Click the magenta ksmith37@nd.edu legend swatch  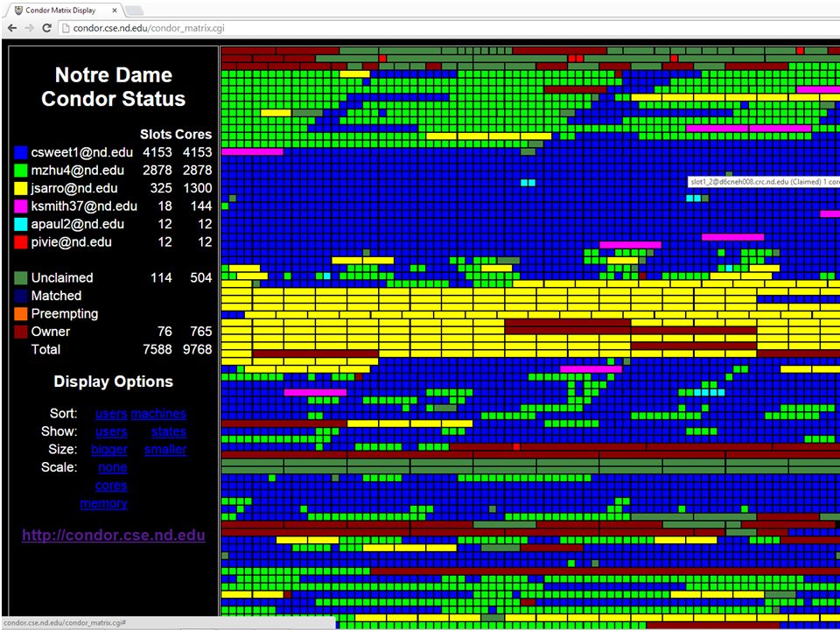coord(21,206)
